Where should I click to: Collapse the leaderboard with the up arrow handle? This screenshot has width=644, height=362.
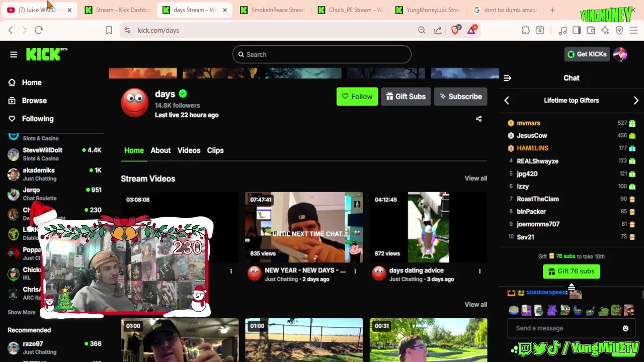572,288
